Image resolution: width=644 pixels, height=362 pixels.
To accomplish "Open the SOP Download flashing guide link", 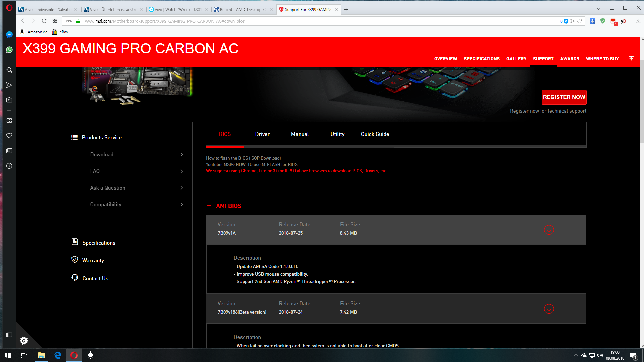I will 266,158.
